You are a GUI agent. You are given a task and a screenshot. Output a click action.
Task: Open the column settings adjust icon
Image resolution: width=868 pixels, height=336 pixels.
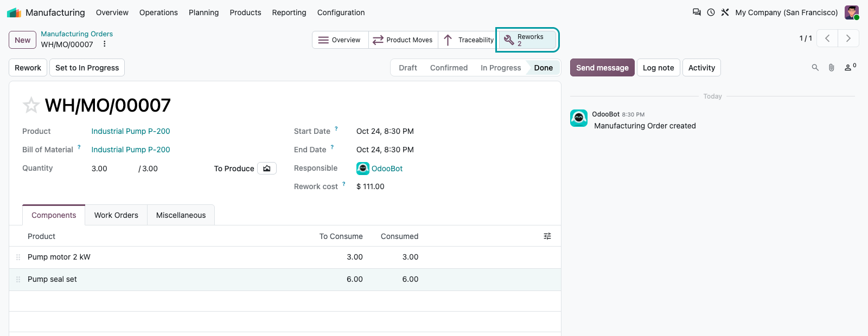pyautogui.click(x=547, y=236)
